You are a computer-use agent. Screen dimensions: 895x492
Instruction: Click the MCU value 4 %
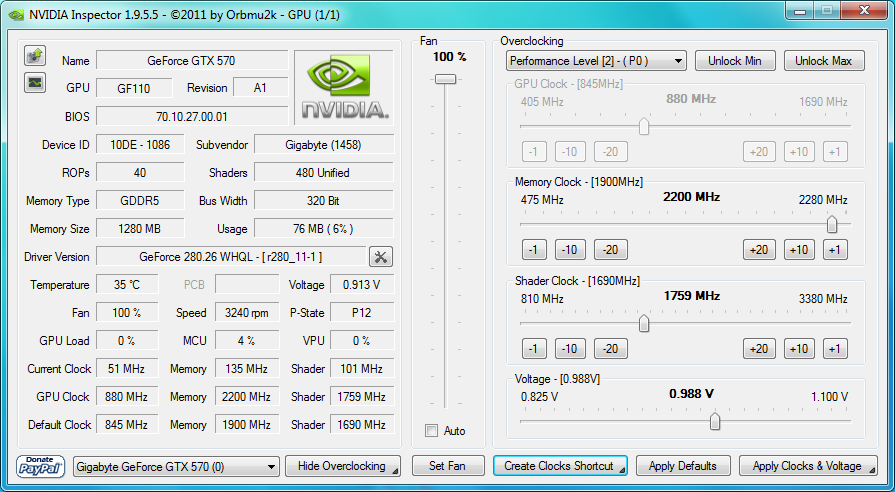(247, 341)
